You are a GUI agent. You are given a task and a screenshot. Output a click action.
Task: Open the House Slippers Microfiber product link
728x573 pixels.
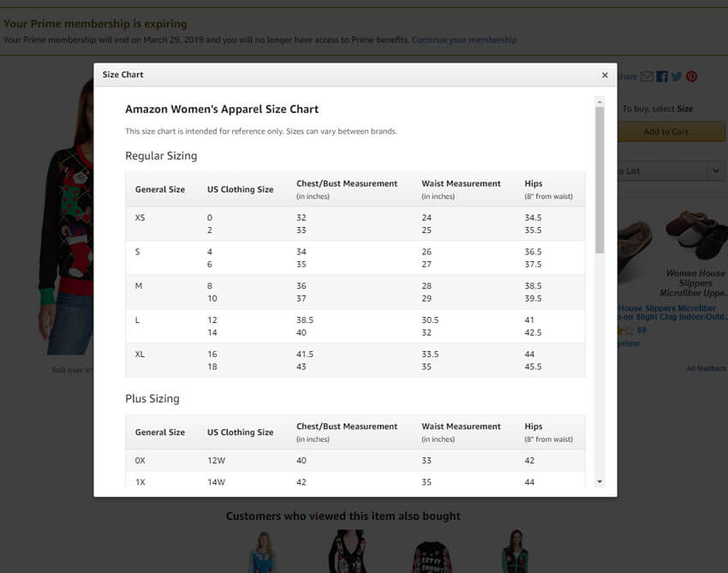(672, 313)
